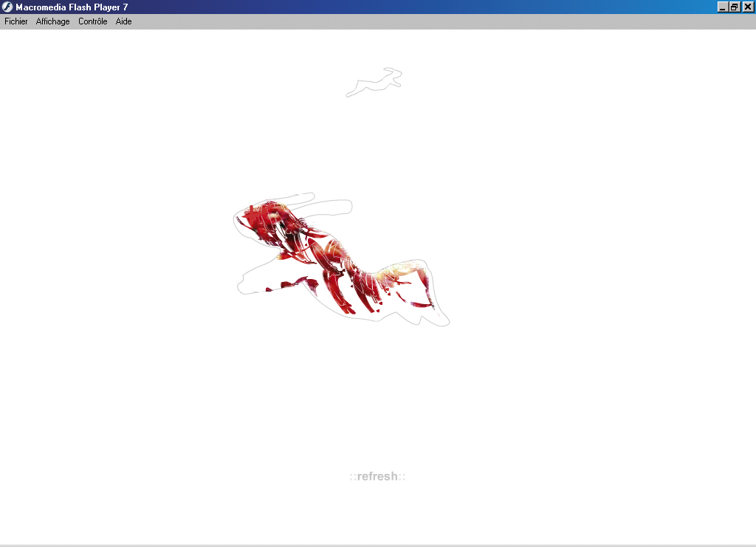Open the Affichage menu
Image resolution: width=756 pixels, height=547 pixels.
point(52,21)
